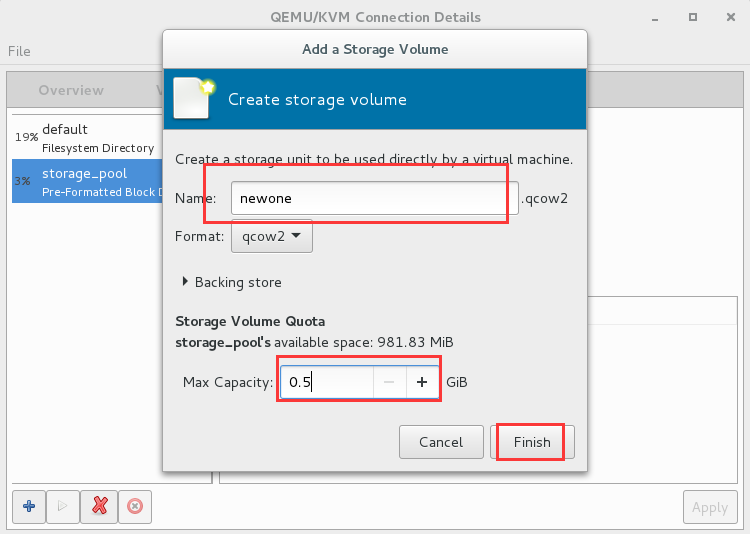
Task: Select the storage_pool entry
Action: 88,181
